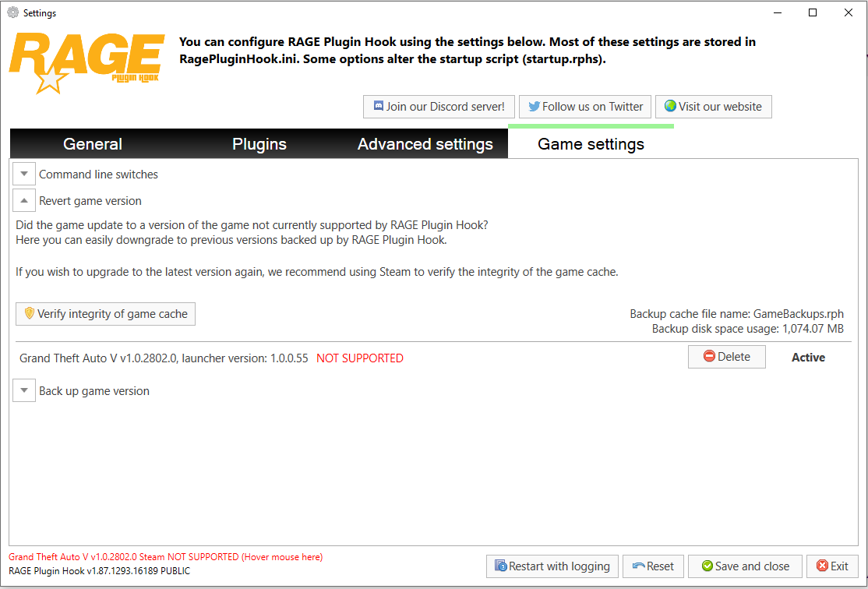Image resolution: width=868 pixels, height=589 pixels.
Task: Open the Plugins tab
Action: (259, 144)
